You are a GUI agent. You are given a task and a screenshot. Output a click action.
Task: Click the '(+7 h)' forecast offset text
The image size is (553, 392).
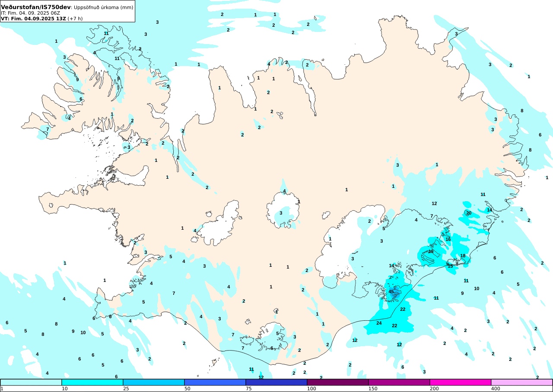(x=75, y=19)
